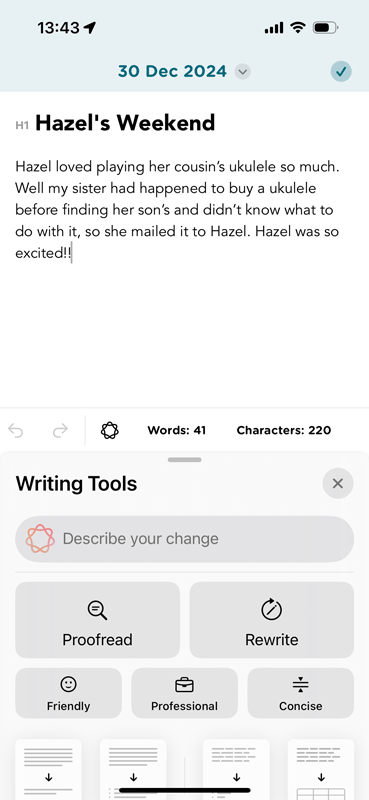Select the List format thumbnail
The height and width of the screenshot is (800, 369).
tap(236, 769)
